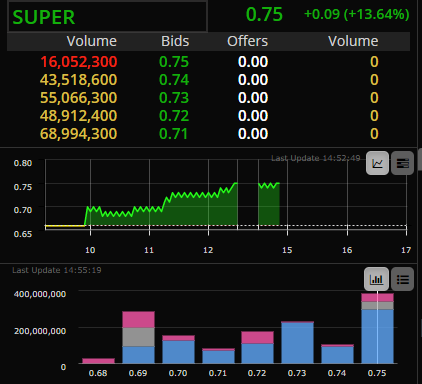
Task: Click the 0.75 volume bar
Action: (x=377, y=328)
